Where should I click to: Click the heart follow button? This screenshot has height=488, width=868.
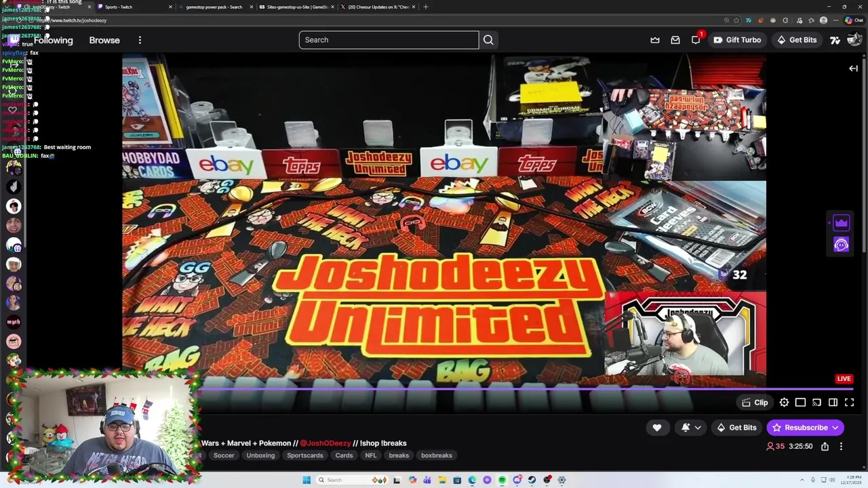656,428
